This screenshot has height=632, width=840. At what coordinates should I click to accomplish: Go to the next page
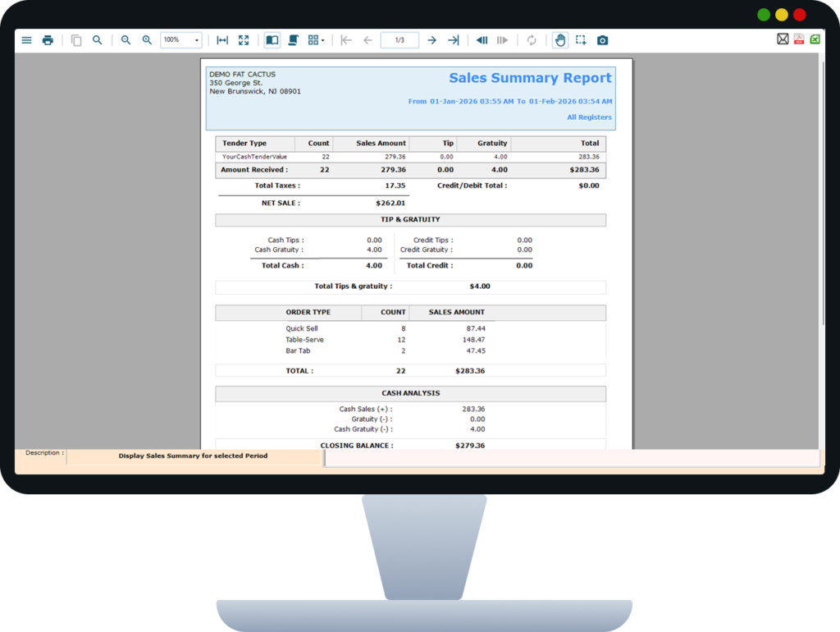tap(431, 40)
